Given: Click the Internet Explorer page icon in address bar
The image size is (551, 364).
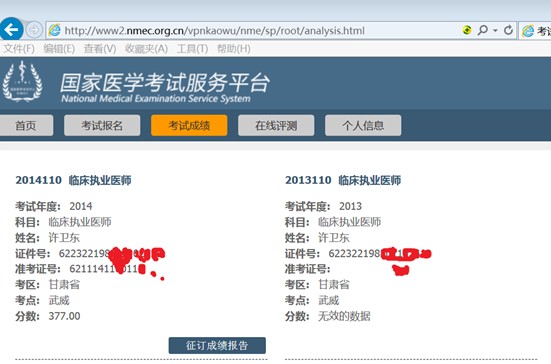Looking at the screenshot, I should pos(54,31).
